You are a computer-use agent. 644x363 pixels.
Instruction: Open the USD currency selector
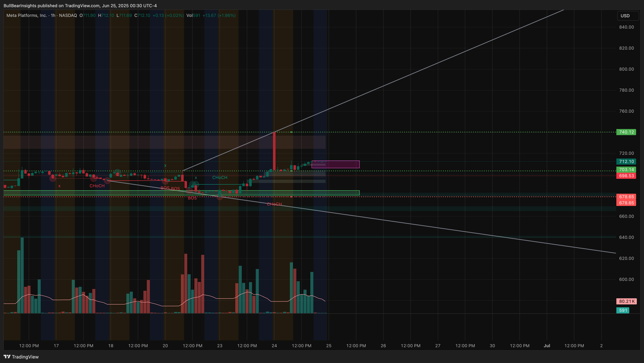point(627,15)
